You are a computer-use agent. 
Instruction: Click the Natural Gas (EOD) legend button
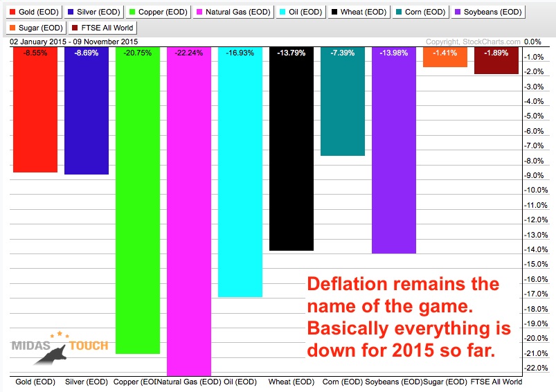[233, 12]
